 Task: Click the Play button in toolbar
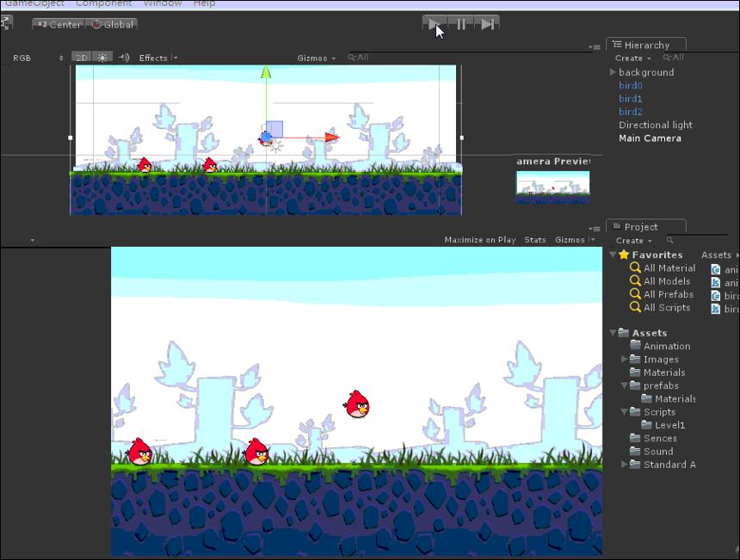click(435, 24)
